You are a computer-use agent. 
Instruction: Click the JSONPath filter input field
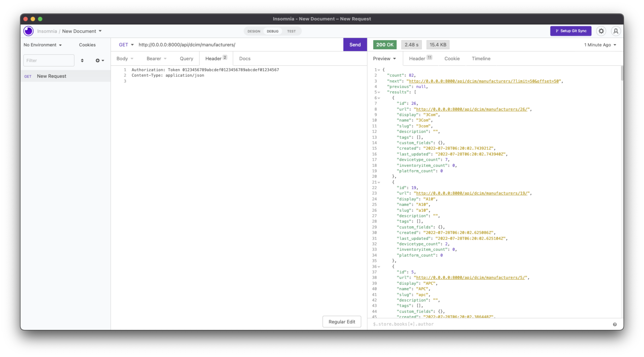450,324
